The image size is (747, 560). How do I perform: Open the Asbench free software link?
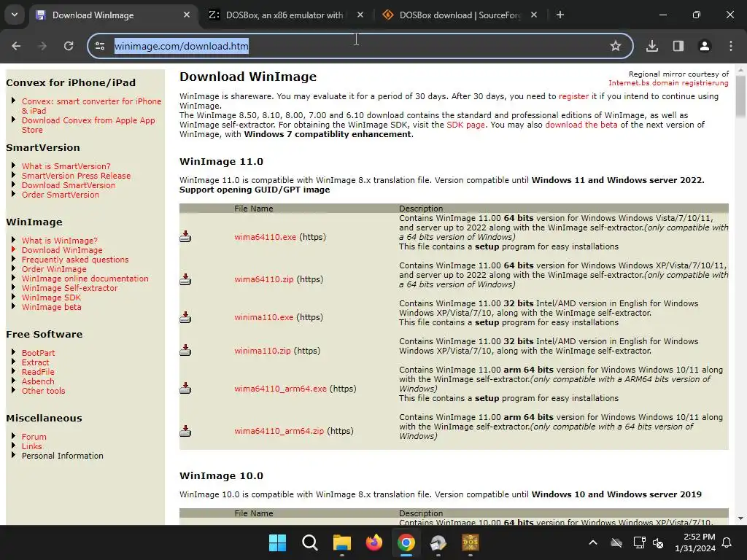pyautogui.click(x=38, y=381)
